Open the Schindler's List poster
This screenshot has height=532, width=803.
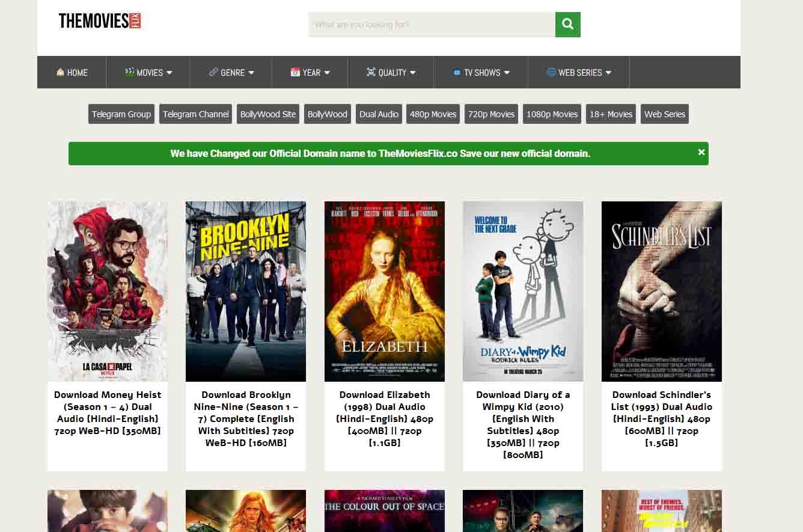point(662,292)
